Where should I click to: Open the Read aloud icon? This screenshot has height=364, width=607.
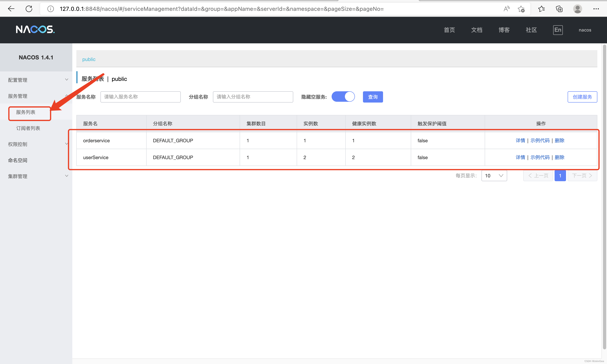coord(506,9)
